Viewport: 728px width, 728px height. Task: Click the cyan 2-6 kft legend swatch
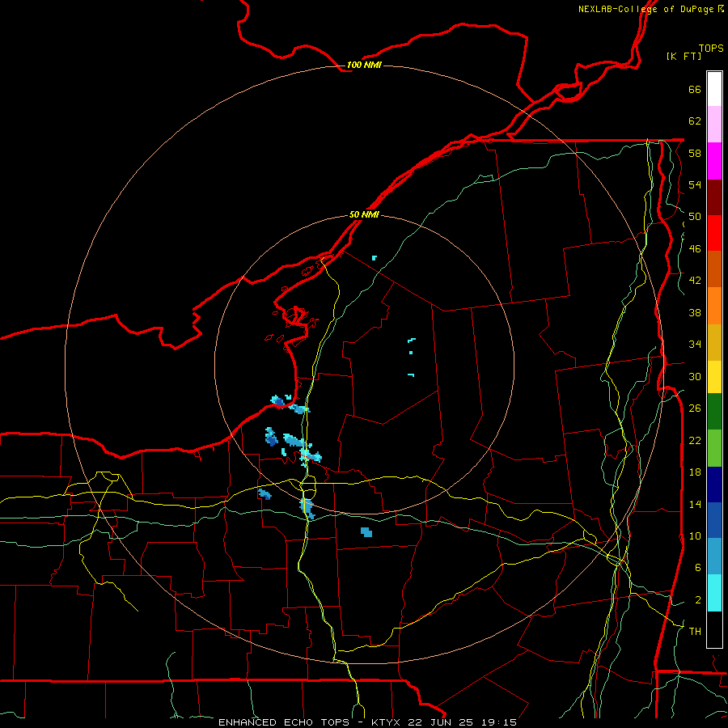[714, 593]
